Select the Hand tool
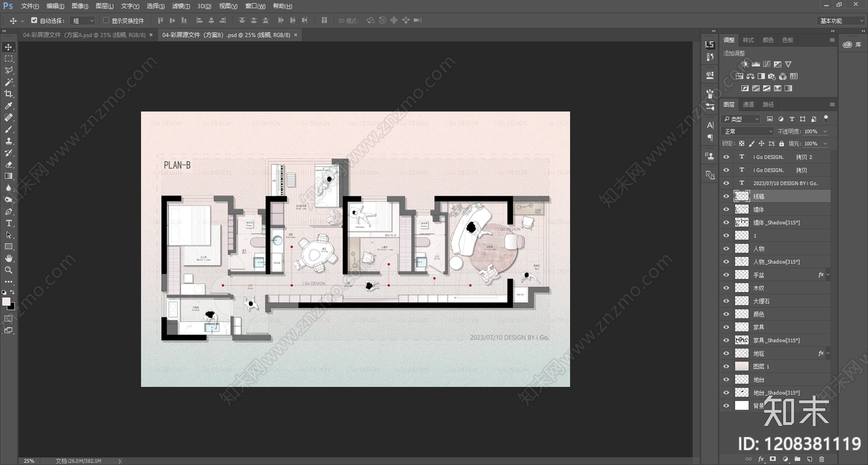The image size is (868, 465). [x=9, y=259]
